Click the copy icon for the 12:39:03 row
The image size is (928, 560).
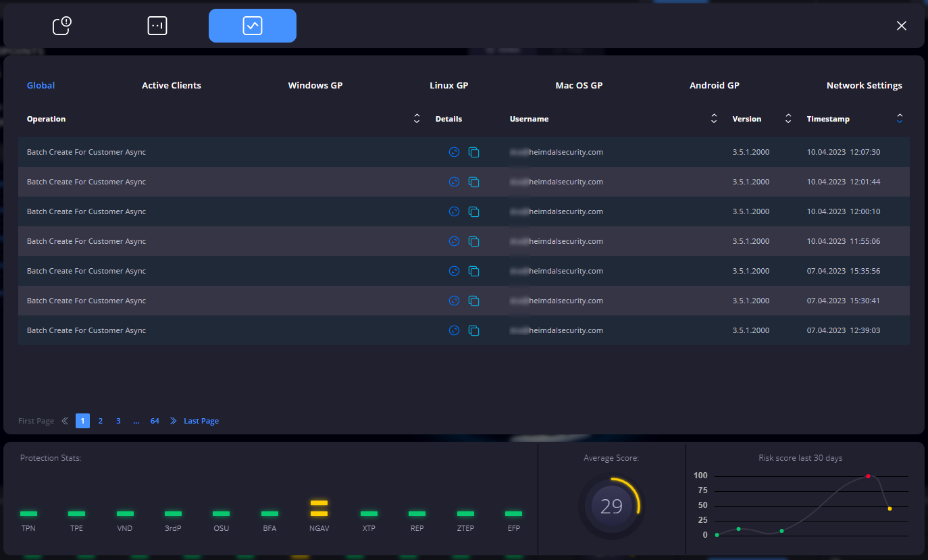(x=474, y=330)
